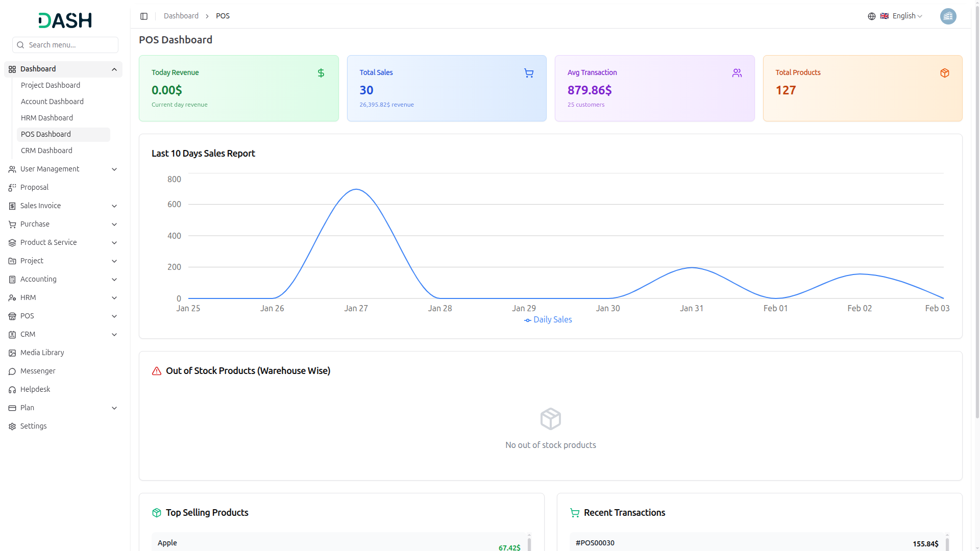980x551 pixels.
Task: Expand the Sales Invoice chevron
Action: point(114,206)
